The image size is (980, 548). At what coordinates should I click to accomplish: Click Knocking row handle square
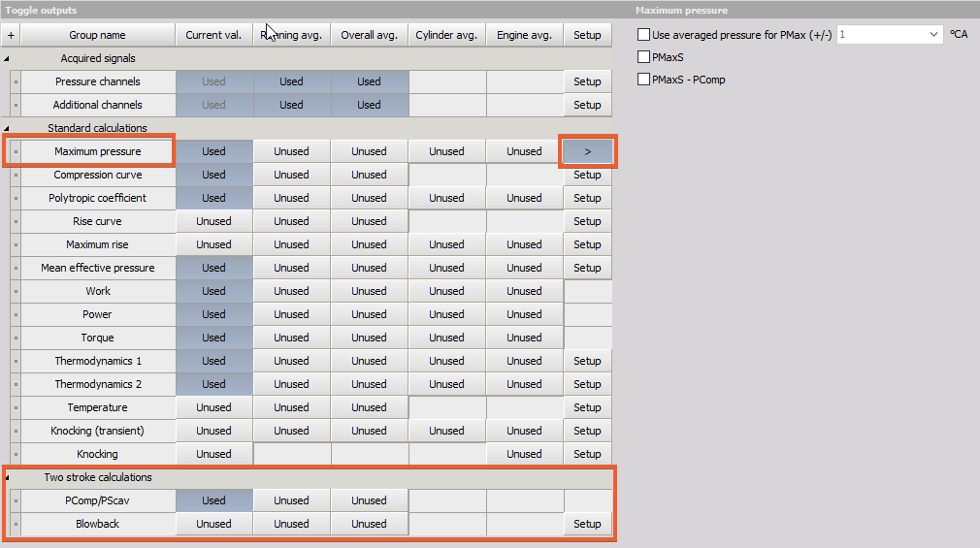[x=16, y=454]
